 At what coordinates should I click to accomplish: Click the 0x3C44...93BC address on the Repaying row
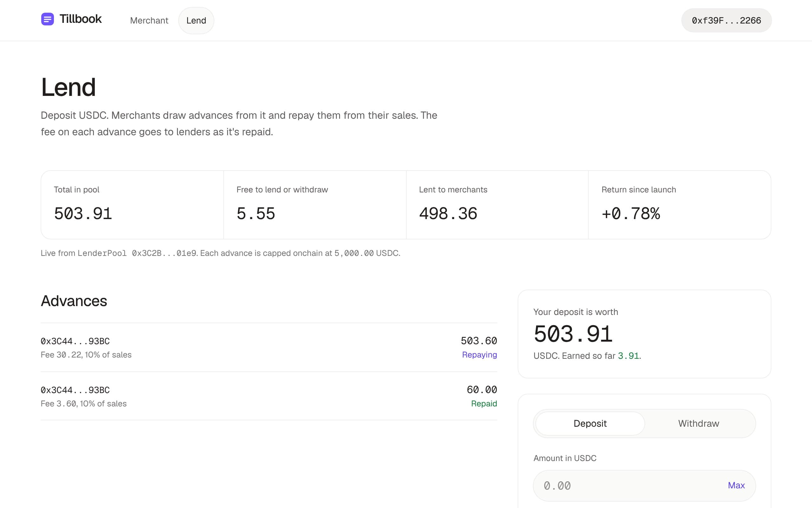click(75, 341)
